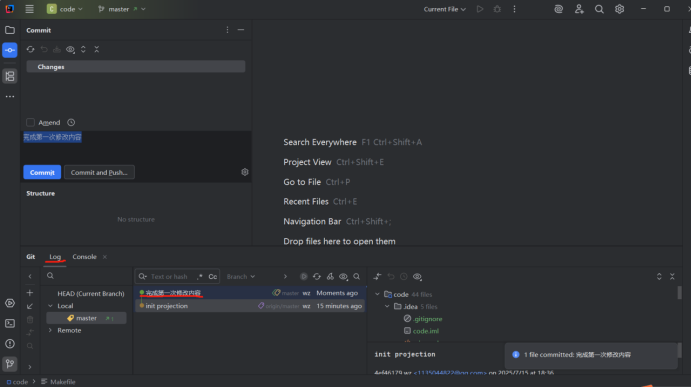Collapse all in commit file tree
The height and width of the screenshot is (387, 691).
click(x=672, y=276)
